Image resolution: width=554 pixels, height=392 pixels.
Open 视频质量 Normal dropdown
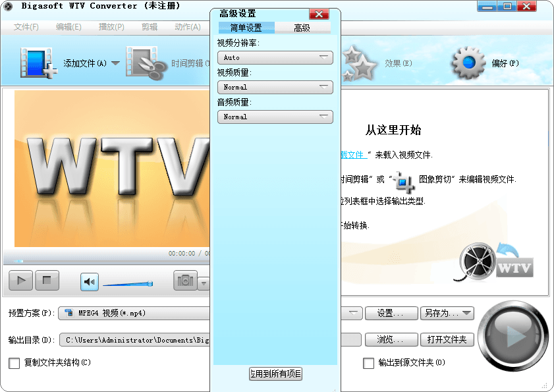[275, 88]
